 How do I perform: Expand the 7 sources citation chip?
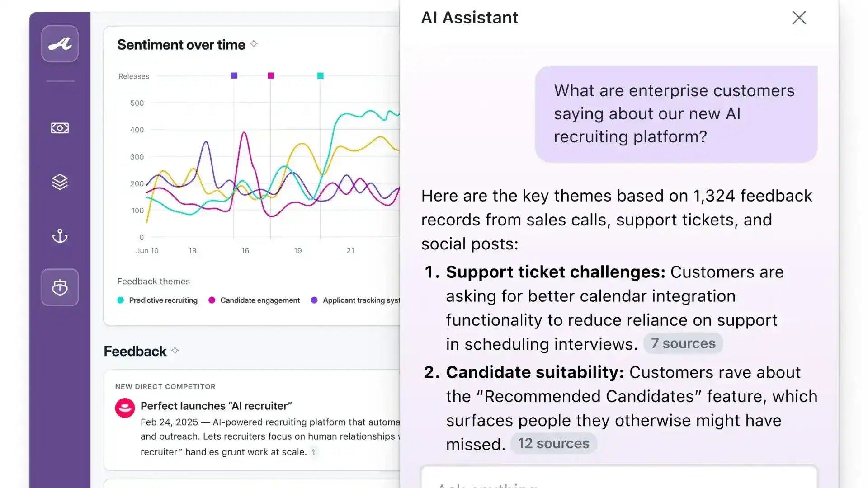[x=683, y=343]
